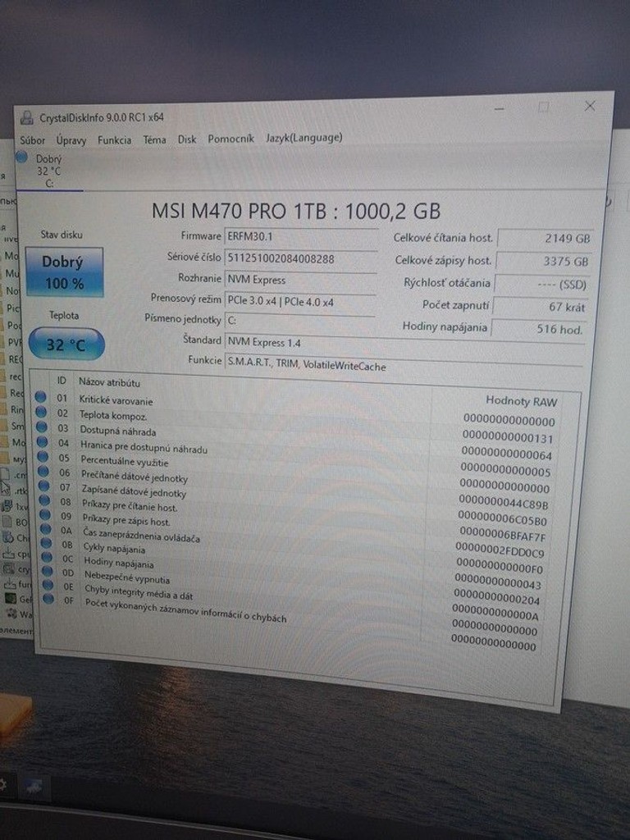Click raw value 00000006BFAF7F
Viewport: 630px width, 840px height.
pyautogui.click(x=502, y=534)
